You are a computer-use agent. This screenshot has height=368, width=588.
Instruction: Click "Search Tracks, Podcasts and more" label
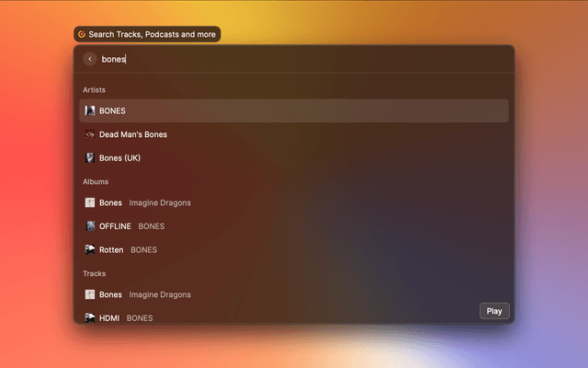point(153,34)
